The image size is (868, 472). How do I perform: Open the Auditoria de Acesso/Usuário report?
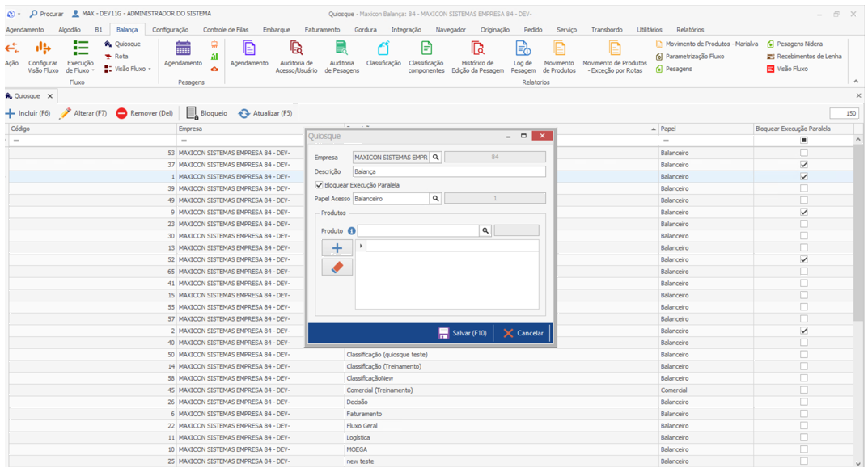tap(297, 57)
